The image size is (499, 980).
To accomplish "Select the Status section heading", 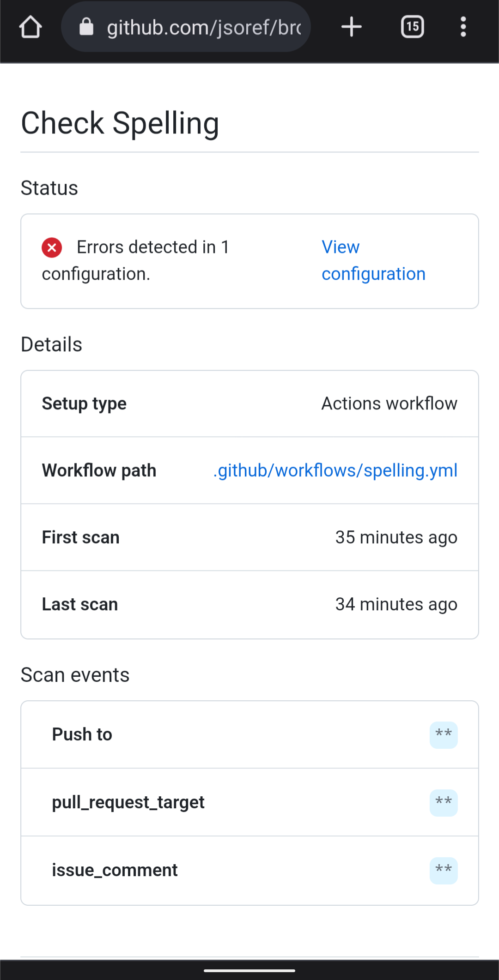I will tap(49, 187).
